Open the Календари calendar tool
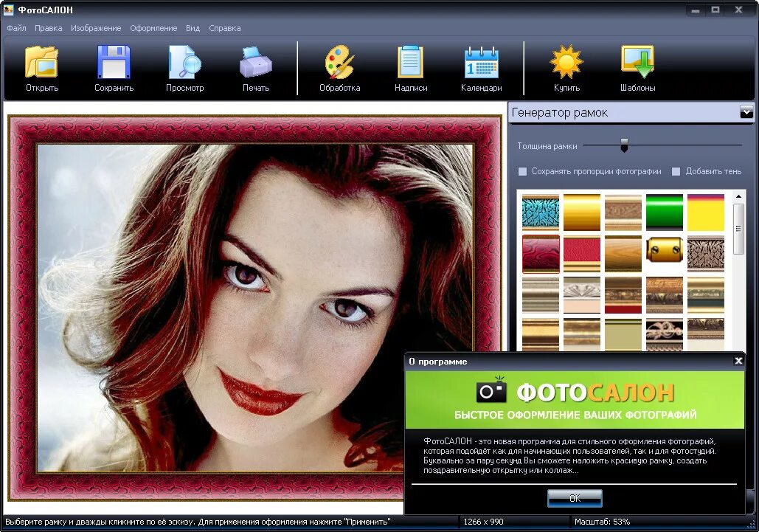 [481, 68]
